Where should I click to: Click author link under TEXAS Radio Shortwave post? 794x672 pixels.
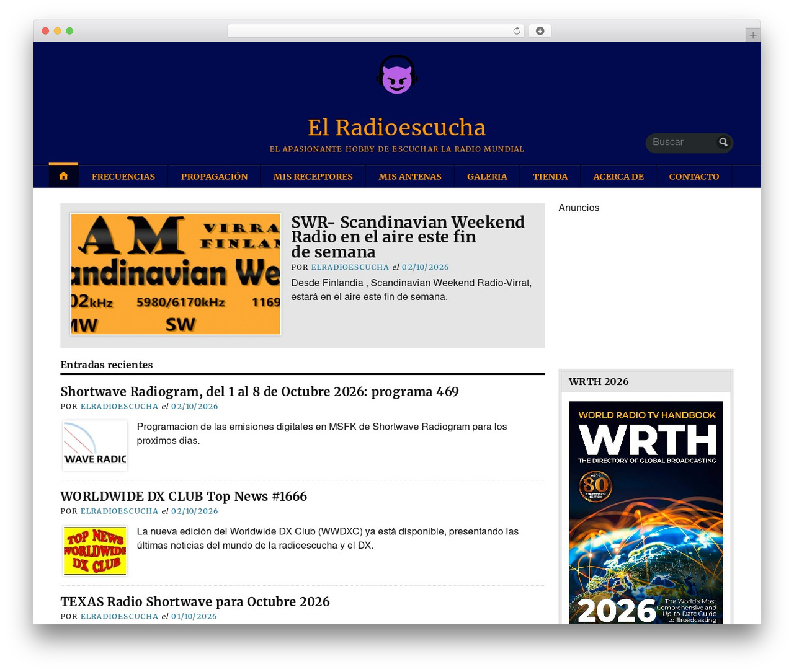(119, 617)
